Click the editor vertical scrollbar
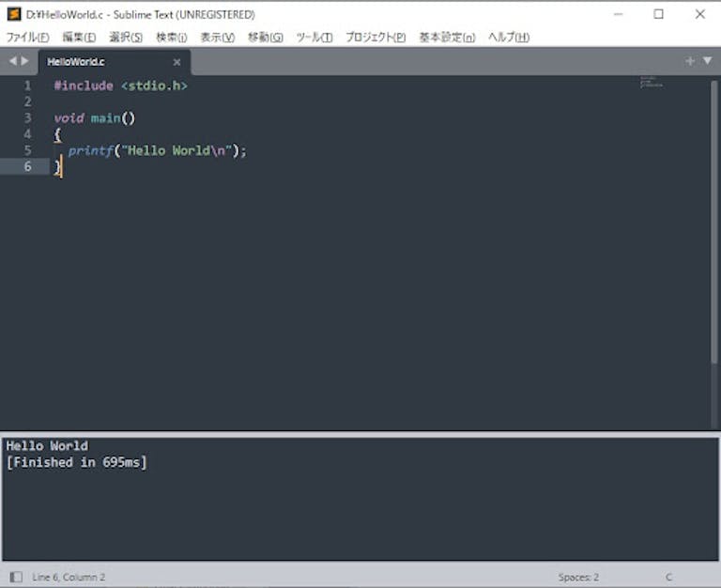This screenshot has width=721, height=588. 714,222
